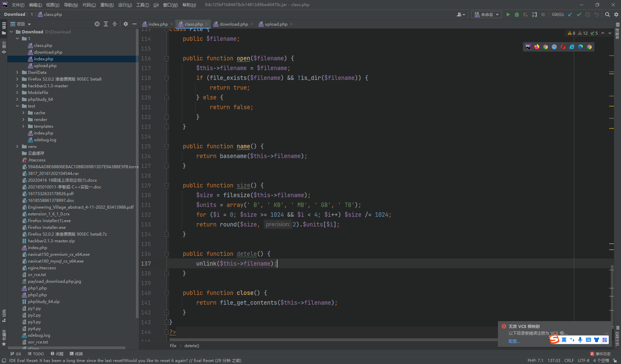Viewport: 621px width, 364px height.
Task: Start listening for PHP debug connections
Action: point(534,14)
